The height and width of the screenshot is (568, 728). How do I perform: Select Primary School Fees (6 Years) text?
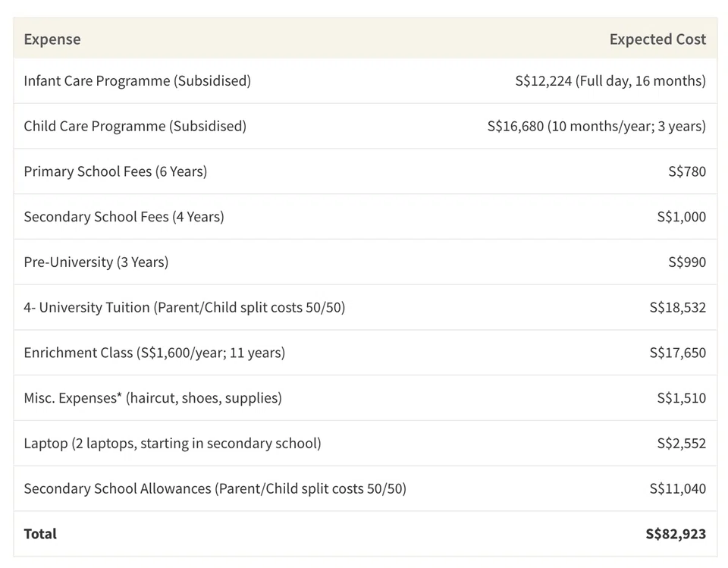point(115,171)
